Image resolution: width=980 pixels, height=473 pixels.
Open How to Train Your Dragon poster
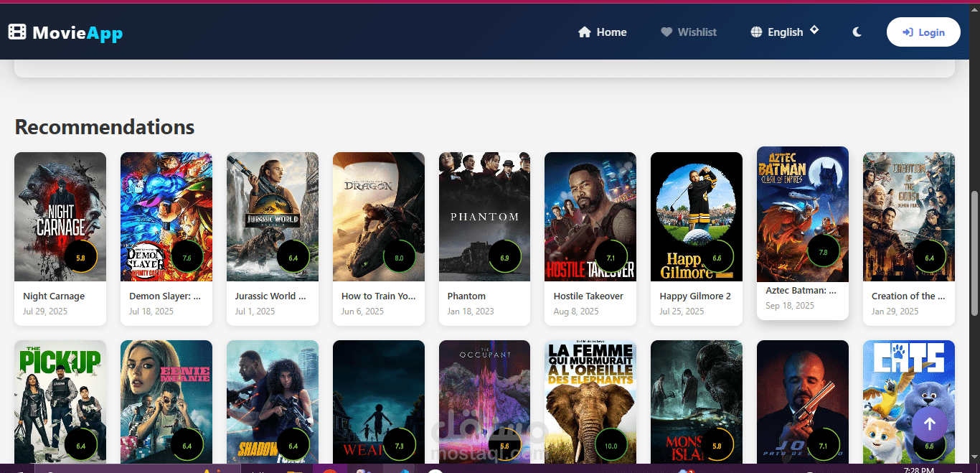tap(379, 217)
